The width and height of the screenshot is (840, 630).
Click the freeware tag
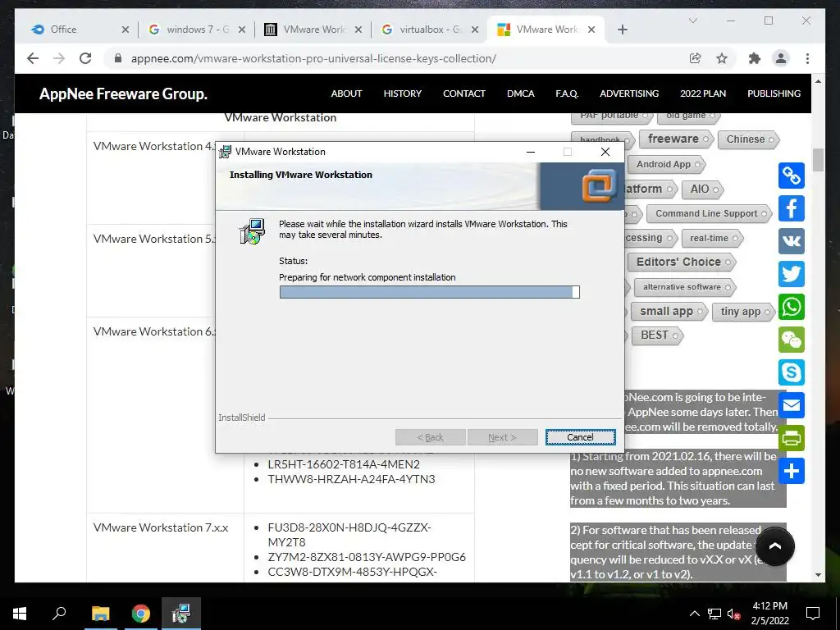(x=676, y=139)
